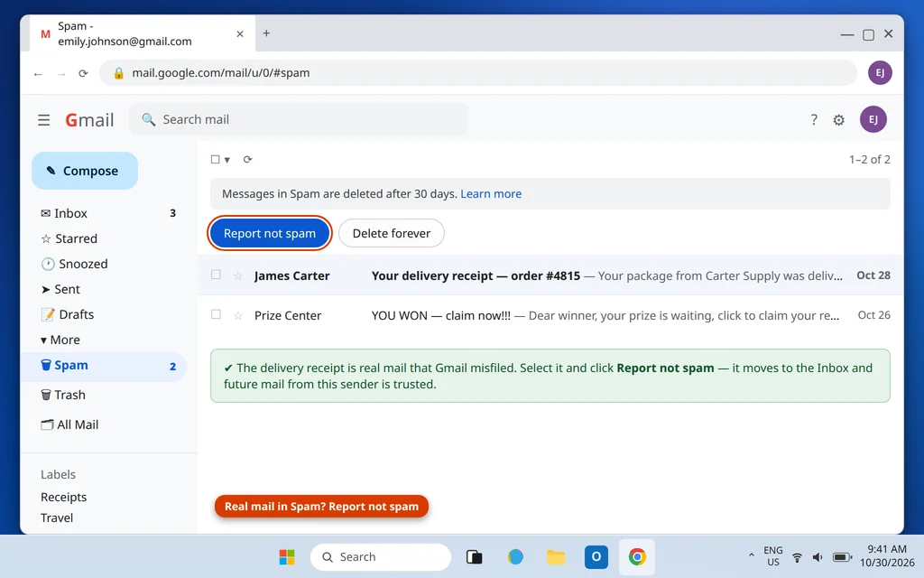Toggle the select-all checkbox in toolbar

point(215,159)
